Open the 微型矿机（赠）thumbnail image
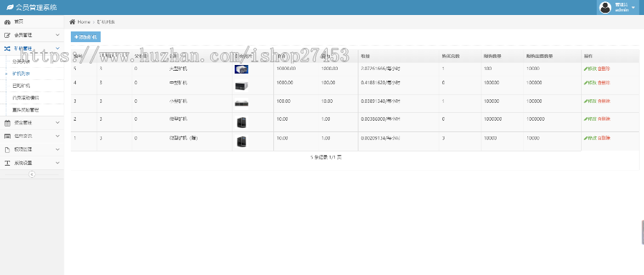 242,141
